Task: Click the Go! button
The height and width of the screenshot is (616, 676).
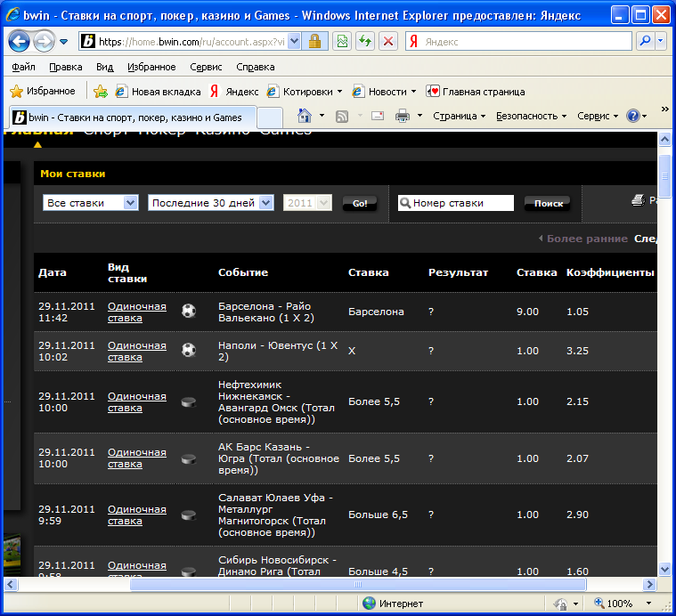Action: 360,203
